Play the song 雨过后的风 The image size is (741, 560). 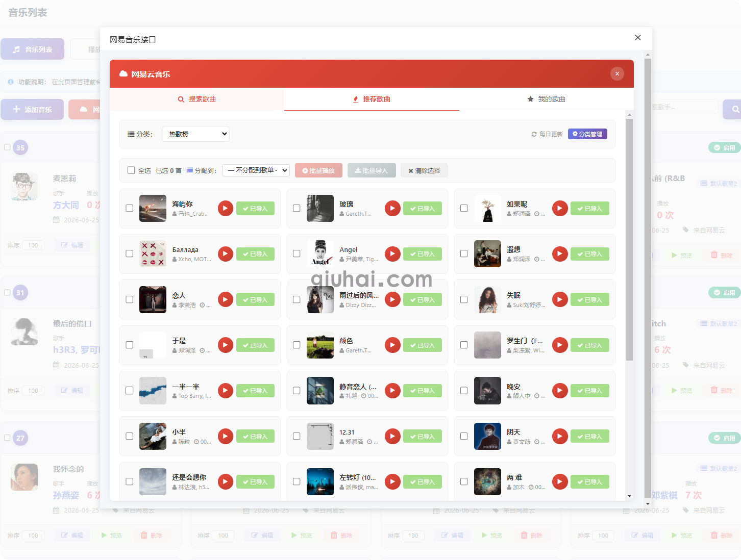392,299
